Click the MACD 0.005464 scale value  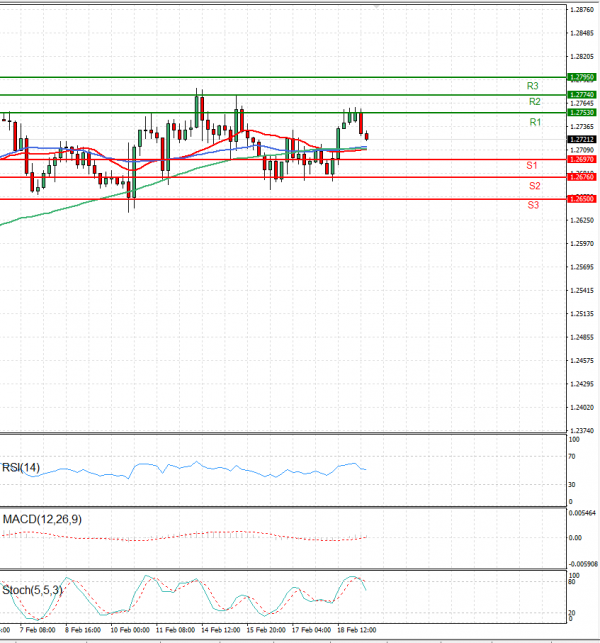(582, 513)
